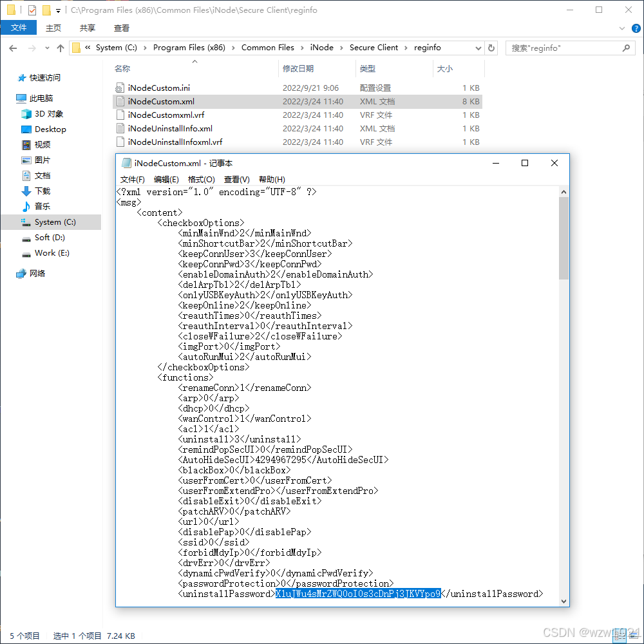Click the search magnifier icon in reginfo search
Image resolution: width=644 pixels, height=644 pixels.
pyautogui.click(x=626, y=48)
